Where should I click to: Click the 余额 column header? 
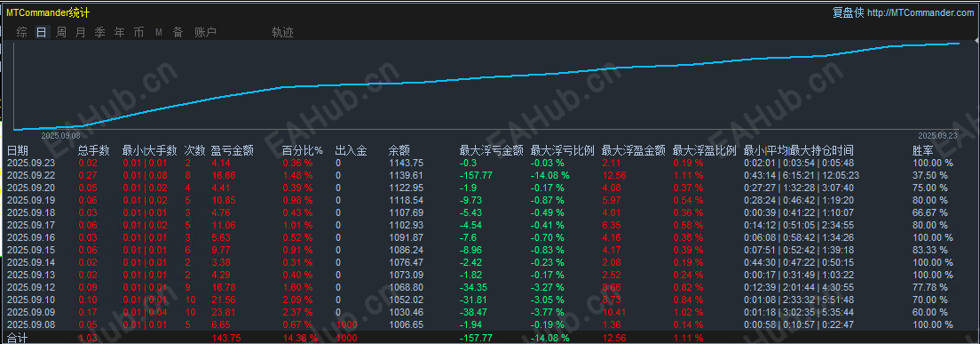[399, 151]
